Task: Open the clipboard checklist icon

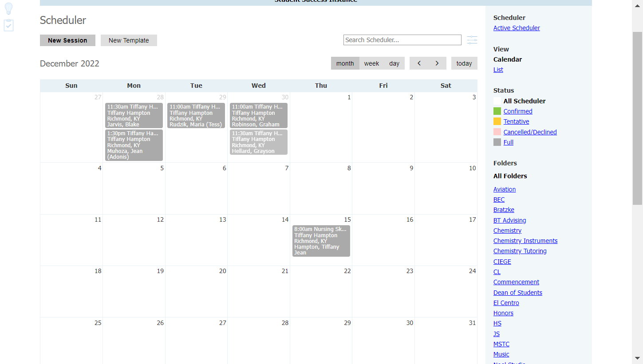Action: (x=8, y=25)
